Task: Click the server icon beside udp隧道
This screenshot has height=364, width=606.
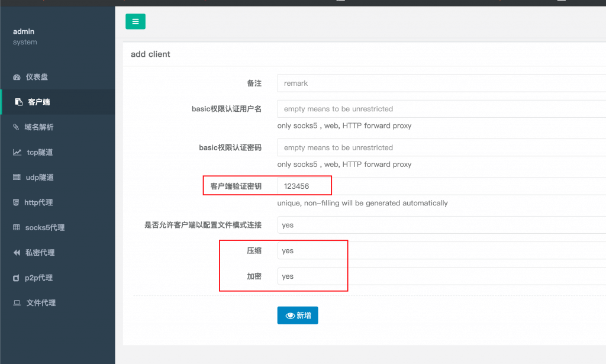Action: 17,178
